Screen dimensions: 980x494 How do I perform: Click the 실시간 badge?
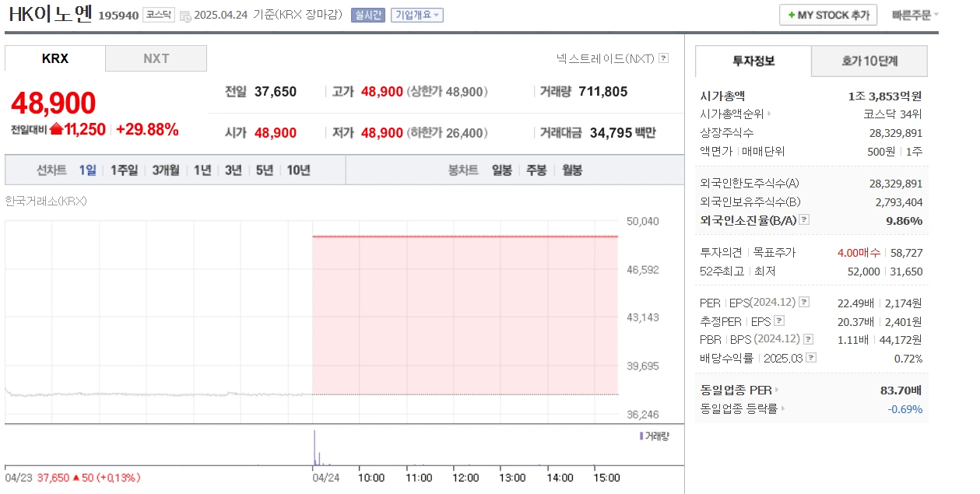pos(368,15)
